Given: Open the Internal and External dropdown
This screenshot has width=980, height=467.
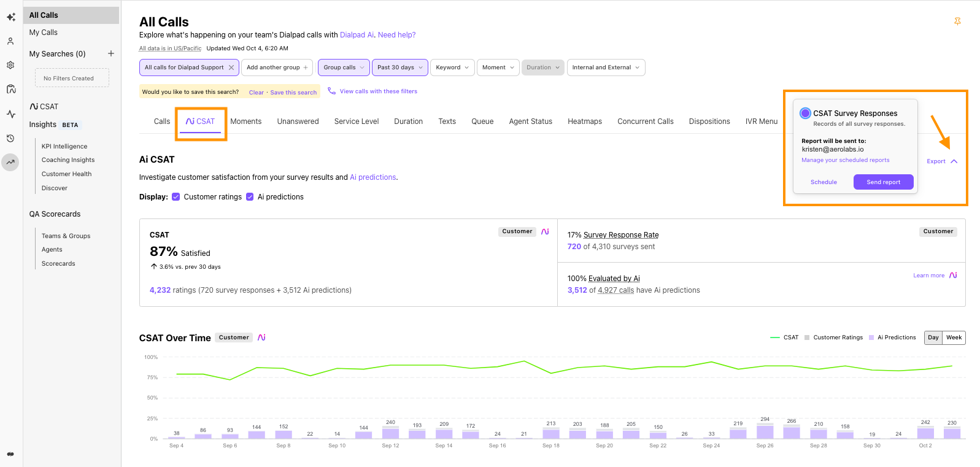Looking at the screenshot, I should click(606, 68).
